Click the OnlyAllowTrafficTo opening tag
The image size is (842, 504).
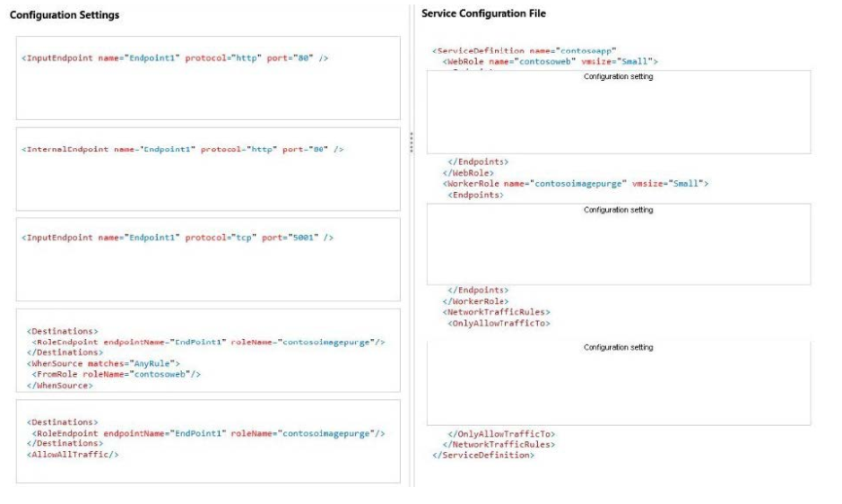pyautogui.click(x=499, y=324)
